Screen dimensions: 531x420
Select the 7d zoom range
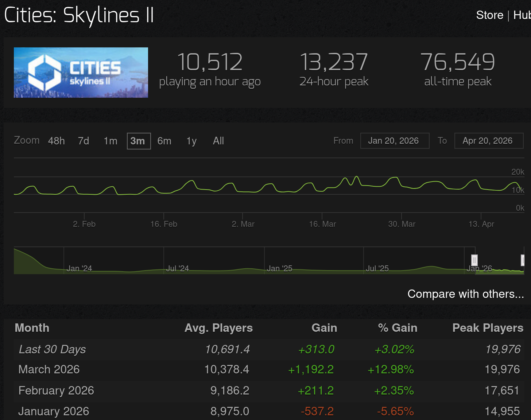pos(84,141)
